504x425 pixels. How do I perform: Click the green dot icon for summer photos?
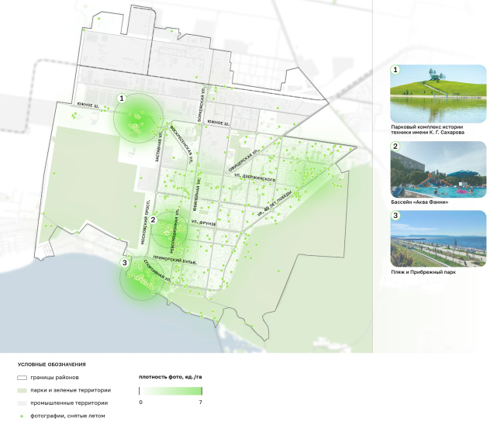pos(20,416)
